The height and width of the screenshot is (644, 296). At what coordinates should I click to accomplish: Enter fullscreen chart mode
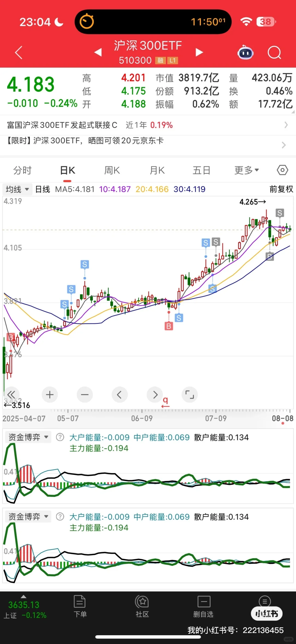pyautogui.click(x=190, y=395)
